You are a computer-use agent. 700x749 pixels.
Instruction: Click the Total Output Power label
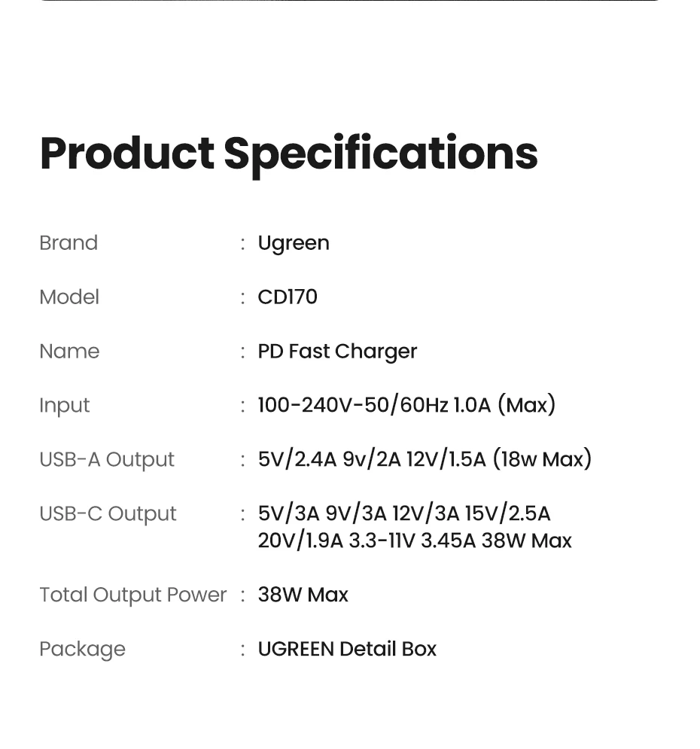point(133,595)
